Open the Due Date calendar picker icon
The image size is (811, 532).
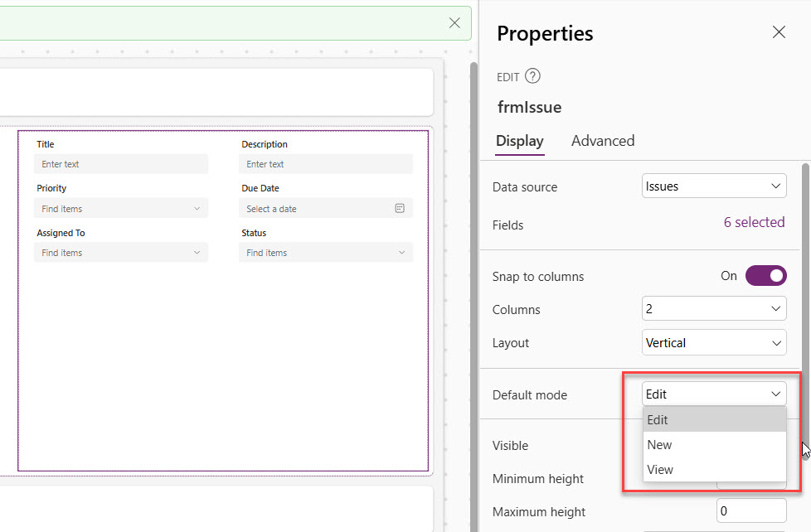tap(400, 208)
